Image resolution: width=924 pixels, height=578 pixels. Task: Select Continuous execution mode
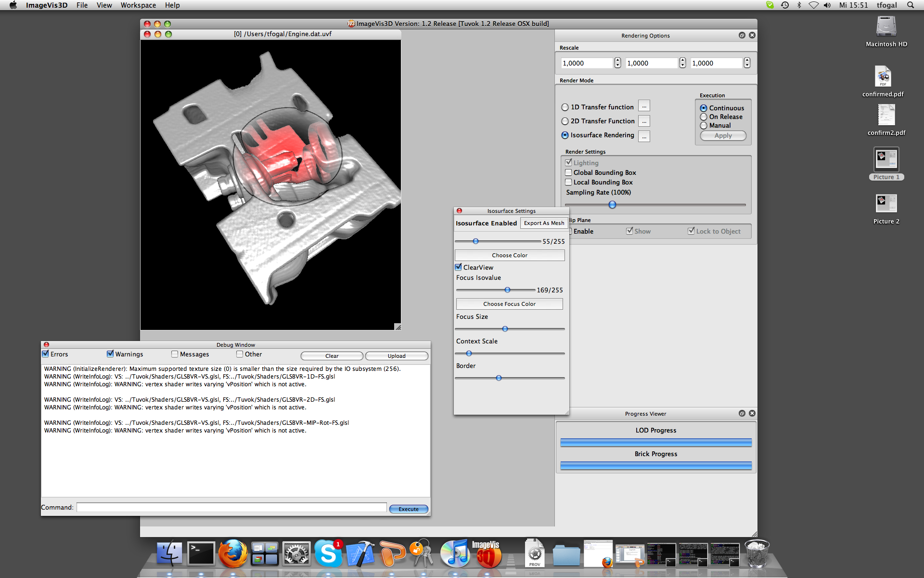click(722, 108)
